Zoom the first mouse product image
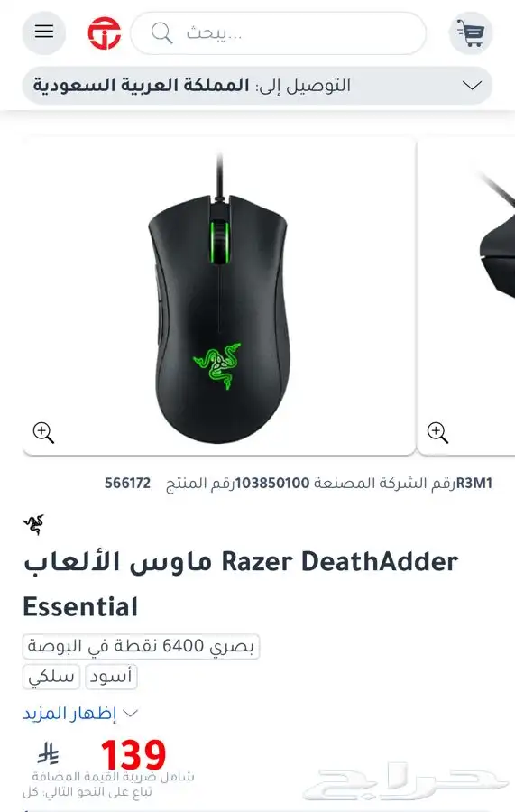The width and height of the screenshot is (515, 812). [43, 432]
